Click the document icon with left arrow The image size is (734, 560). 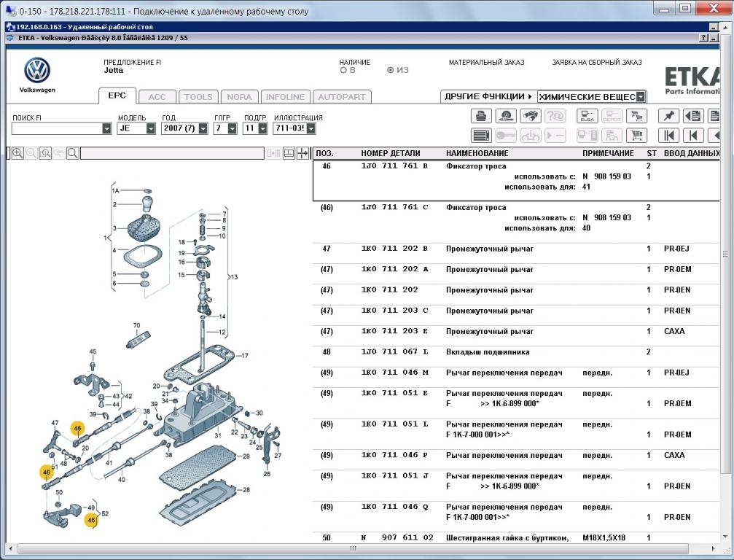pyautogui.click(x=693, y=116)
